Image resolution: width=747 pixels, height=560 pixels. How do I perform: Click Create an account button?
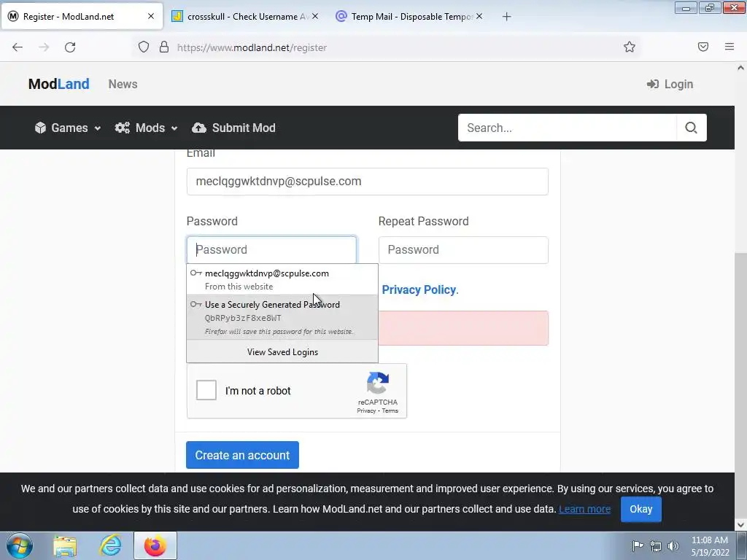click(x=242, y=455)
